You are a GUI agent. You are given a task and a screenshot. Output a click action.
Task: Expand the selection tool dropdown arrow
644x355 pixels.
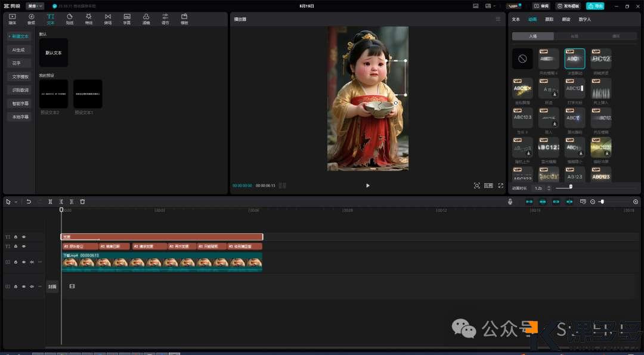16,202
